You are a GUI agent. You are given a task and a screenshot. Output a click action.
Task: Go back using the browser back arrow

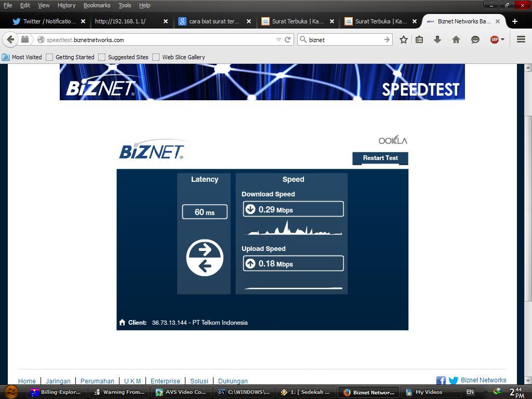tap(10, 39)
